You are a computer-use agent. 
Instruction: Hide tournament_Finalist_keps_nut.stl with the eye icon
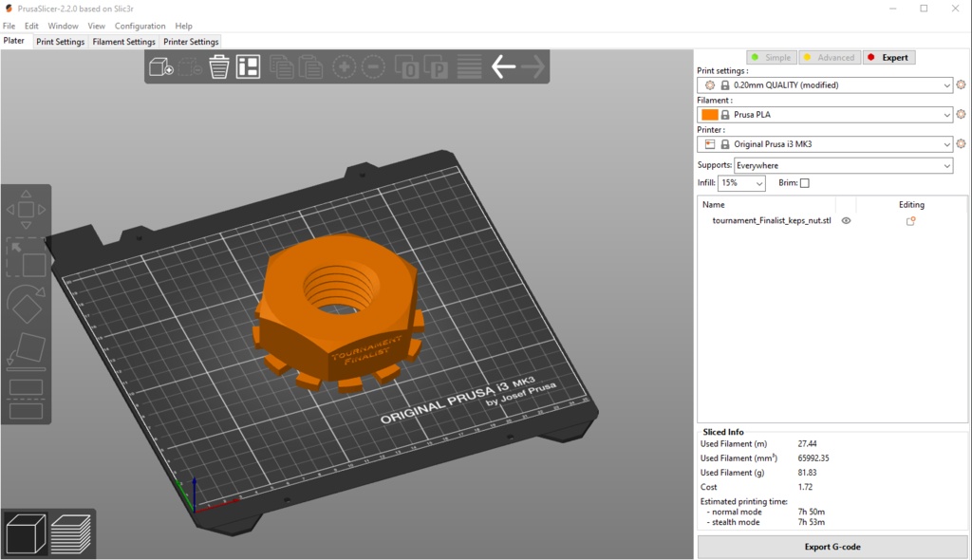846,221
